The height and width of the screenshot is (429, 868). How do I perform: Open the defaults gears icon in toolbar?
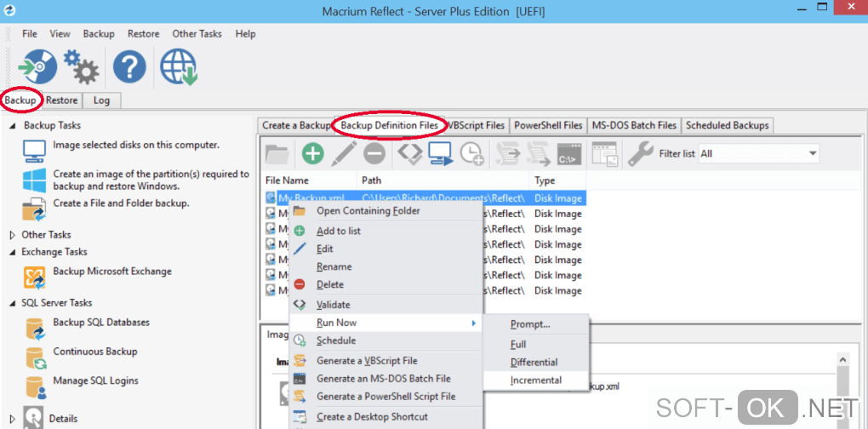click(81, 66)
